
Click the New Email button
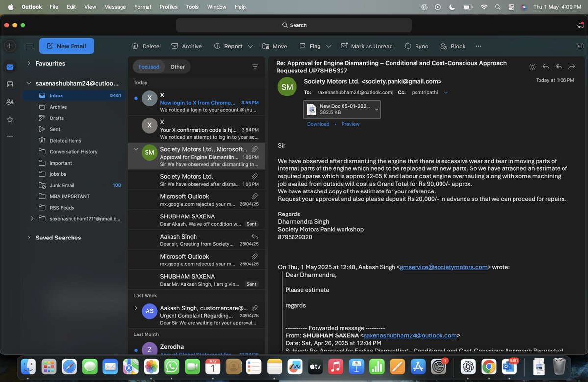67,46
